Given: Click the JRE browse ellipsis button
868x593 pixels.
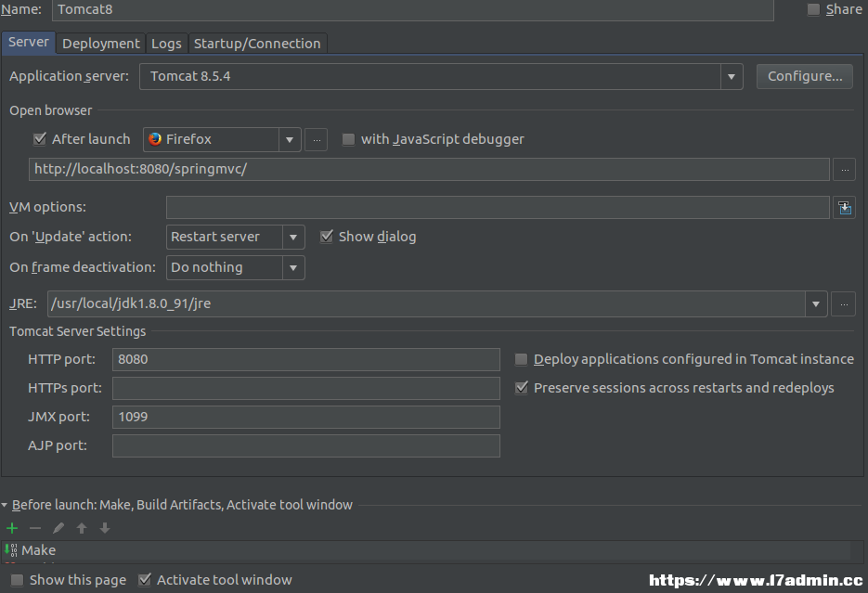Looking at the screenshot, I should (x=844, y=304).
